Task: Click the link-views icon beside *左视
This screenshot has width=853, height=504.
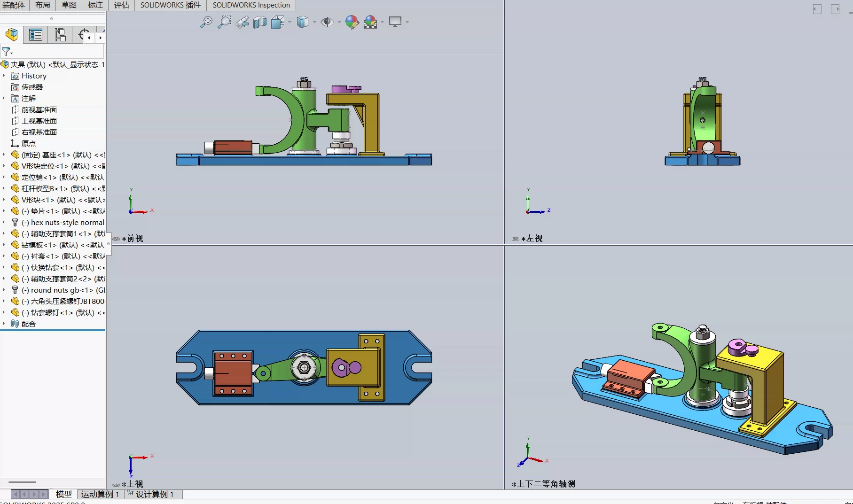Action: [516, 239]
